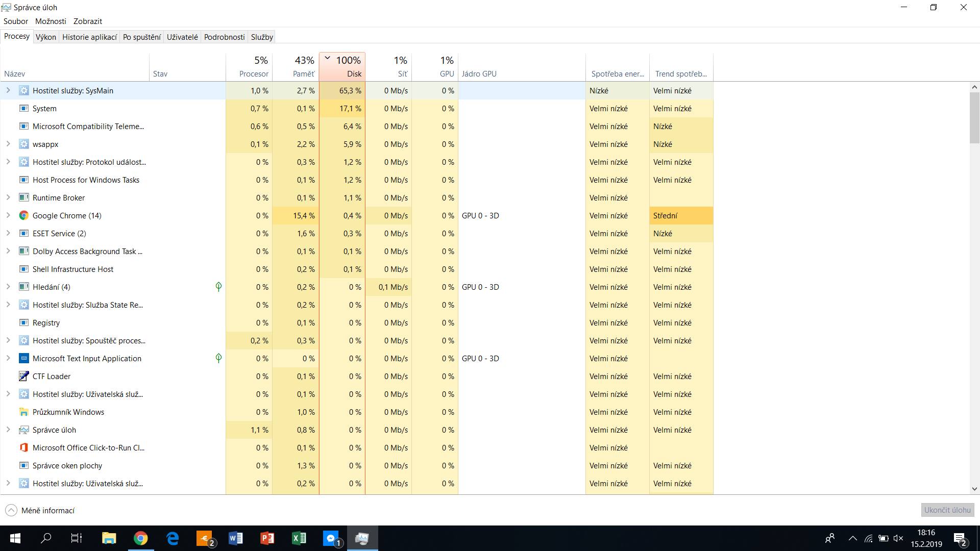This screenshot has width=980, height=551.
Task: Click the Ukončit úlohu button
Action: pyautogui.click(x=947, y=510)
